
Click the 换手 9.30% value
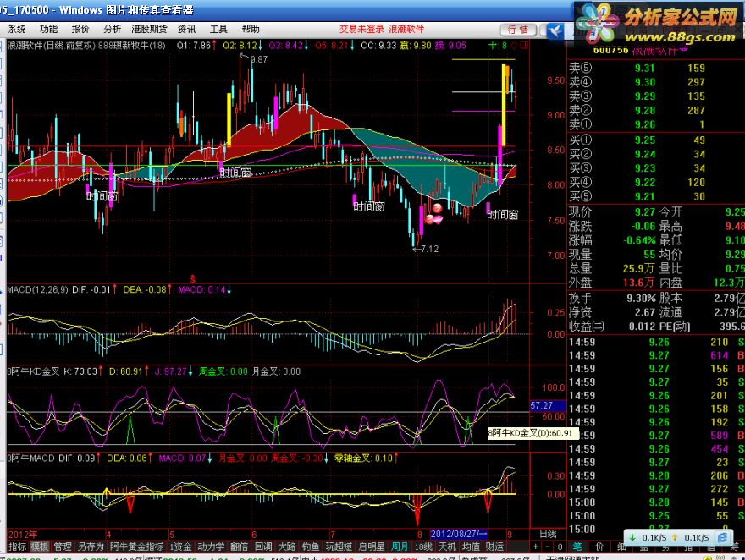[641, 298]
